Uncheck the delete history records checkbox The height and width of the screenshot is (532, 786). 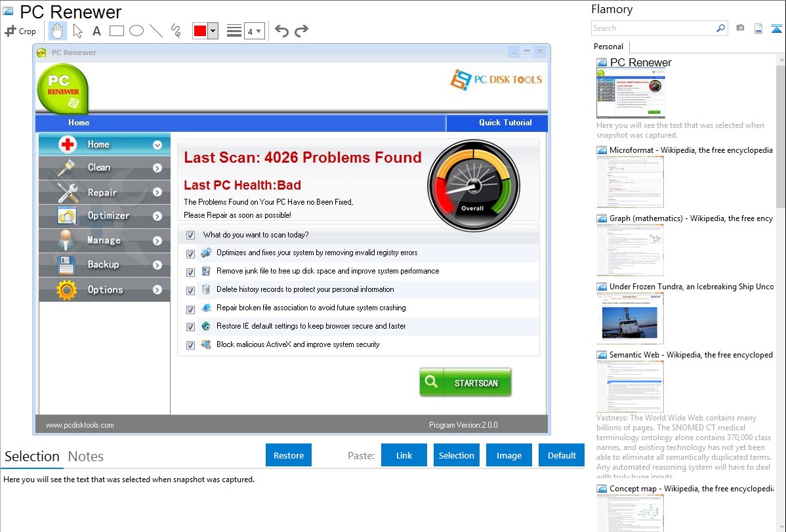click(x=190, y=291)
